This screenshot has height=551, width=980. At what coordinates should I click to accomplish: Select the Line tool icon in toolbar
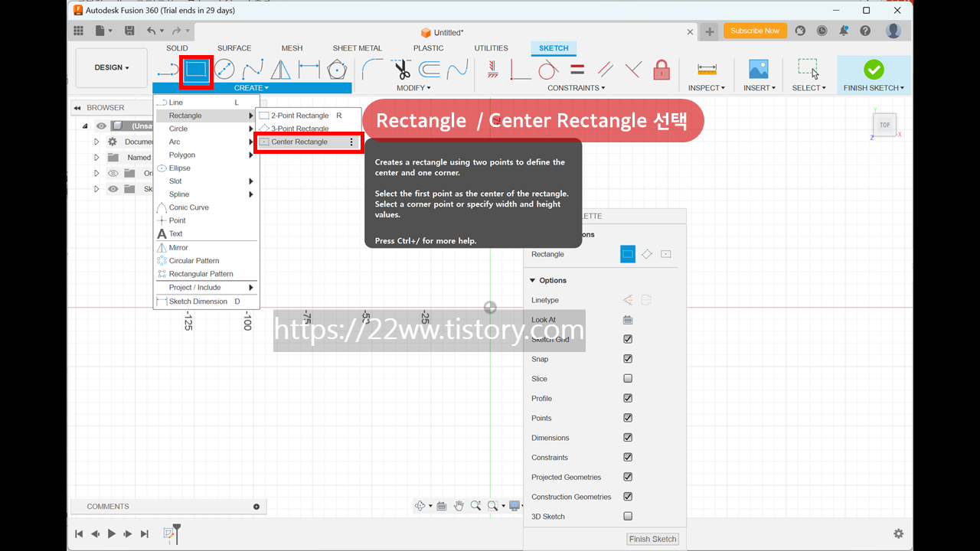[167, 70]
